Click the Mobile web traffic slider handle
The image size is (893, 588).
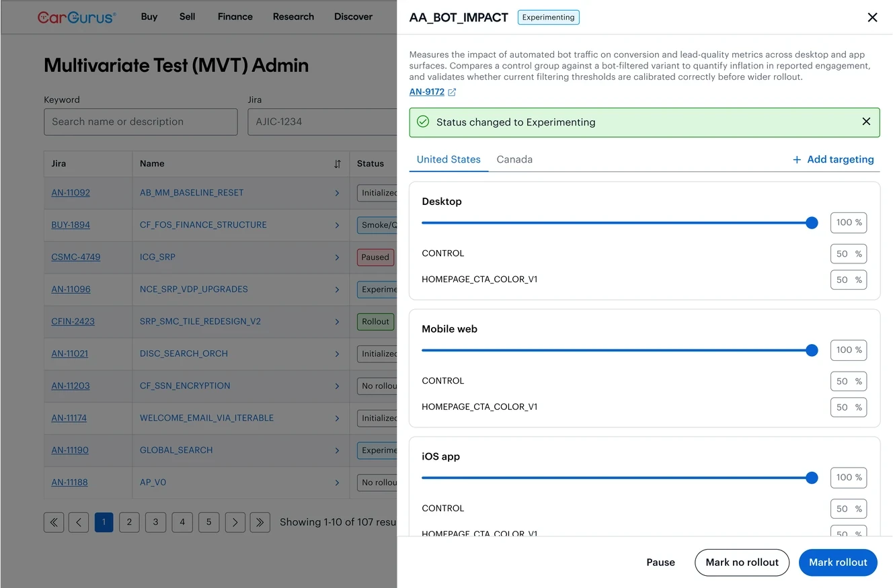[x=812, y=350]
